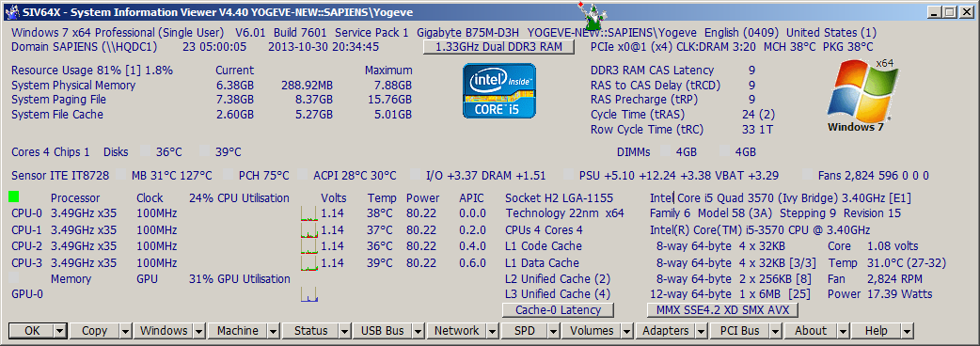Click the 'DDR3 RAM CAS Latency' label

(652, 71)
